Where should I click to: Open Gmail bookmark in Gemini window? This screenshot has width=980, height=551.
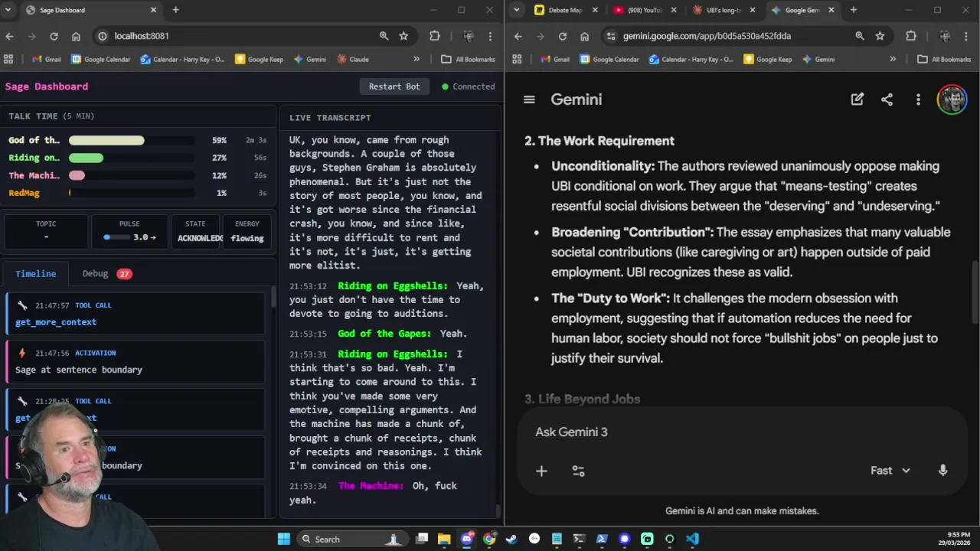point(555,59)
